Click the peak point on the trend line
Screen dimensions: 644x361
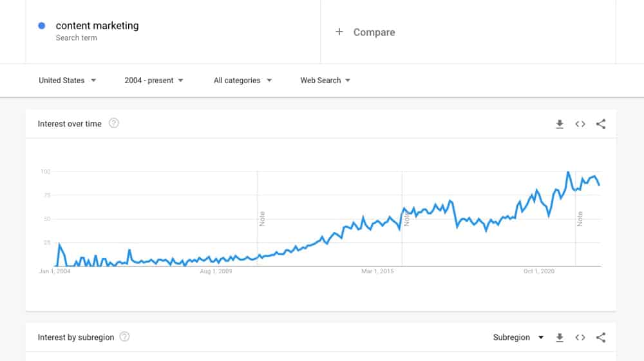(569, 172)
